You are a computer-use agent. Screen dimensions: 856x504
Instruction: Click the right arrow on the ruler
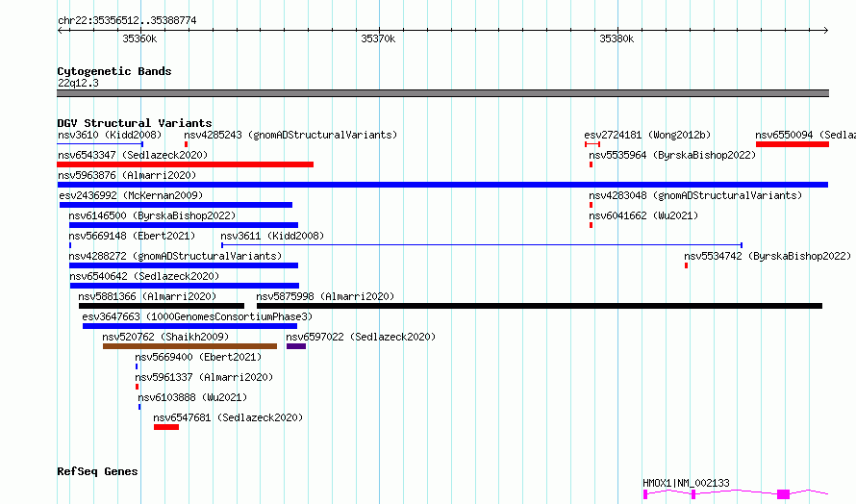tap(826, 30)
